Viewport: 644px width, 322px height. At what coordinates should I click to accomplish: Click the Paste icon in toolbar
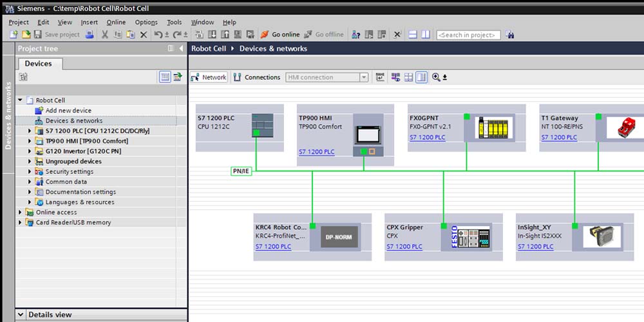tap(131, 35)
